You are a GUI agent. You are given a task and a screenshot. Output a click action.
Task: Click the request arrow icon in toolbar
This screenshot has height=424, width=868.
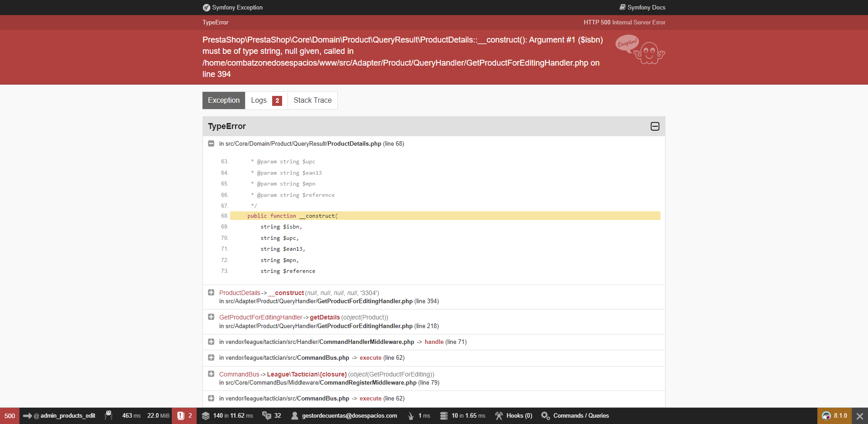[27, 416]
